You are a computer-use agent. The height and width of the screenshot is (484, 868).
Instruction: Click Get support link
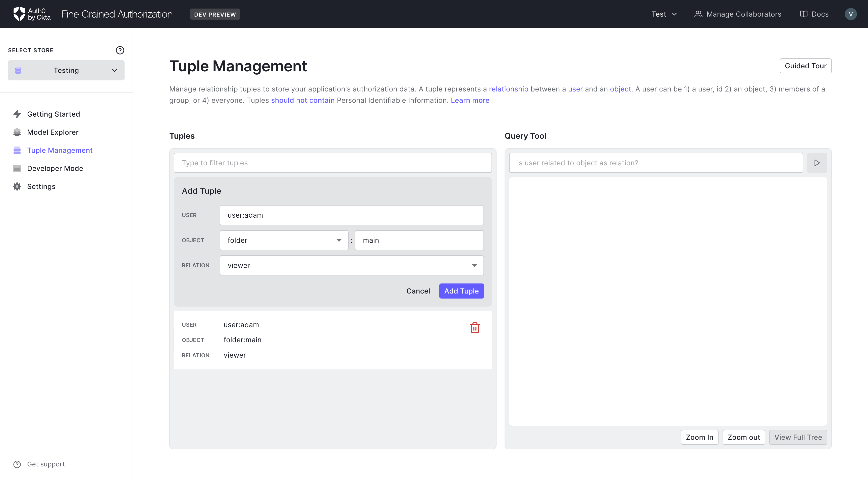tap(46, 464)
